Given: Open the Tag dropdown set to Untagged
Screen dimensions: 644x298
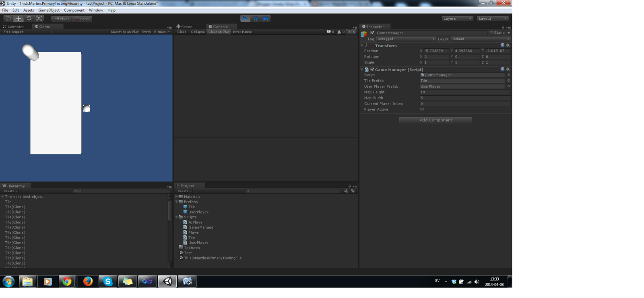Looking at the screenshot, I should click(406, 39).
